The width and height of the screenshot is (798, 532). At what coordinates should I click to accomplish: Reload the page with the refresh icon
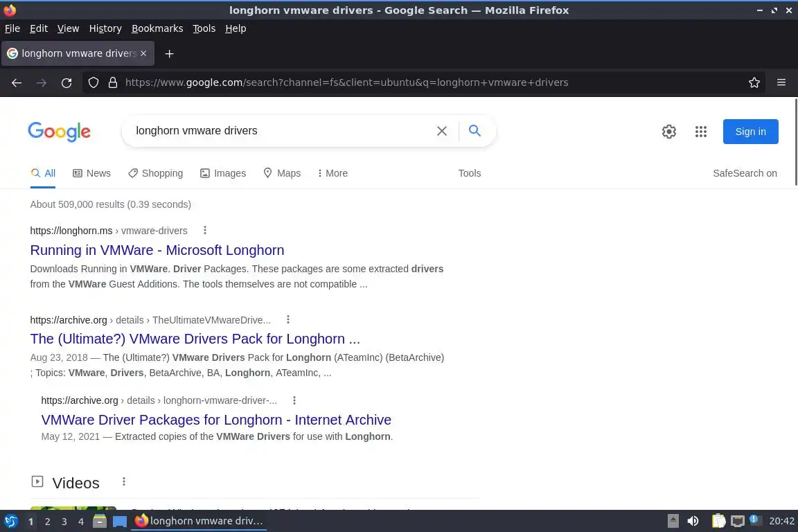pos(66,82)
